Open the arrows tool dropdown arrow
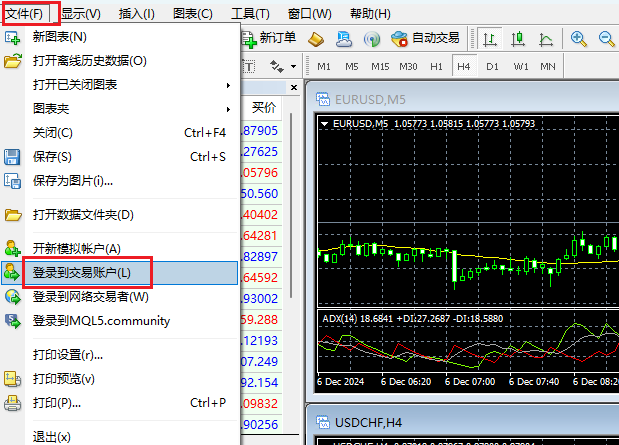Image resolution: width=619 pixels, height=445 pixels. point(293,66)
